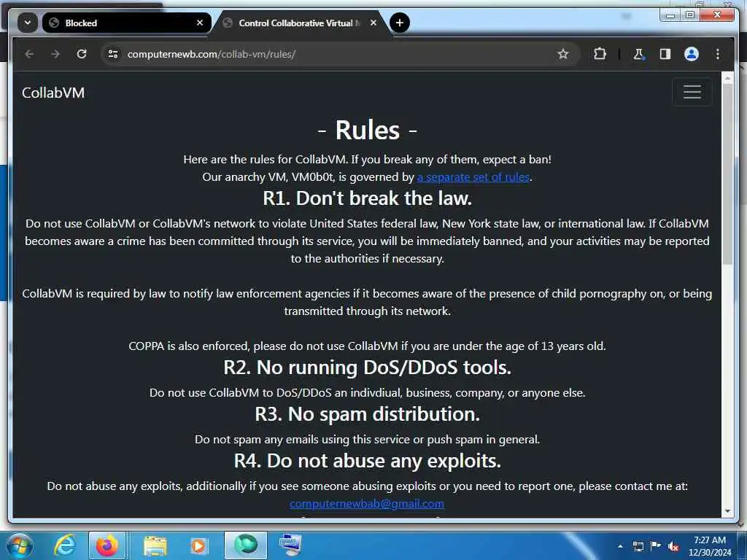747x560 pixels.
Task: Open the Chrome three-dot menu
Action: pyautogui.click(x=718, y=54)
